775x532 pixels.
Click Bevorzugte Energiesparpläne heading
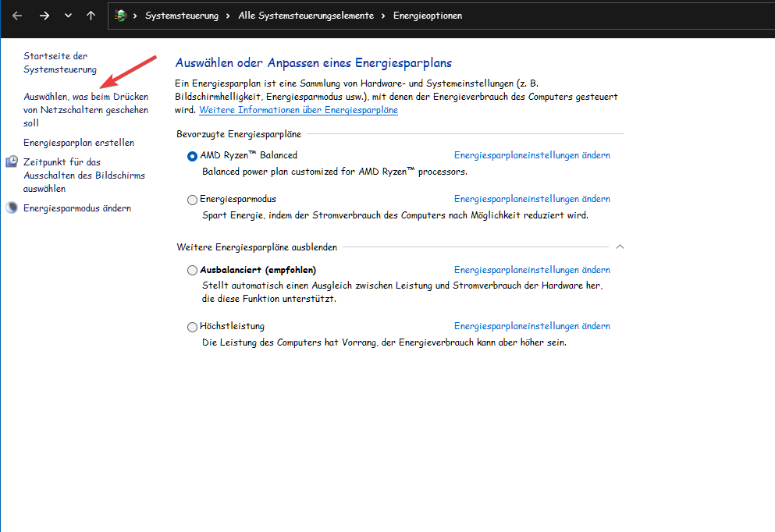[x=239, y=134]
